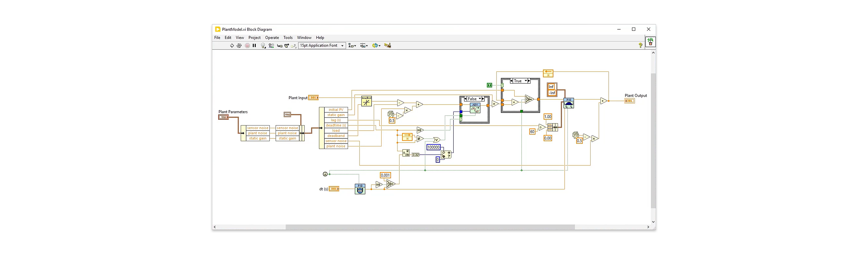Open the Tools menu

288,38
